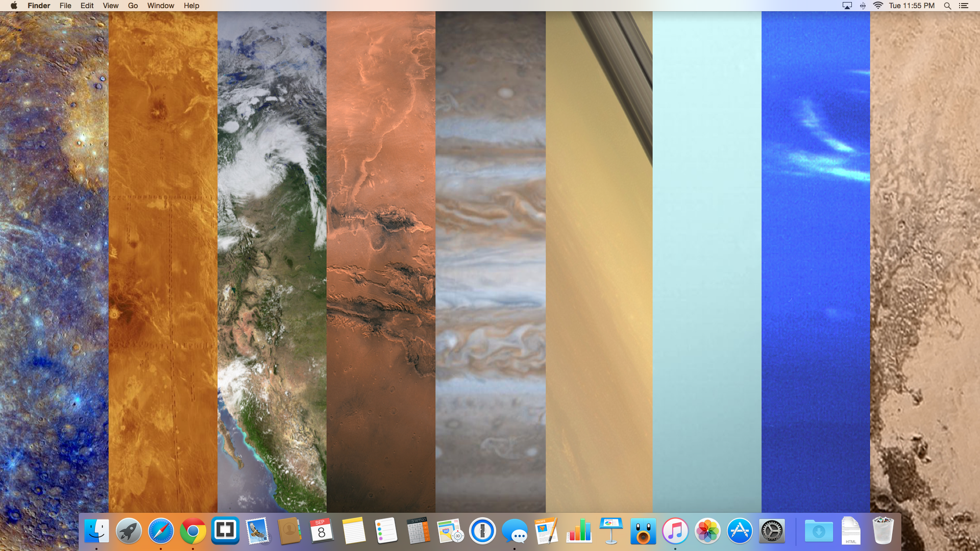Screen dimensions: 980x551
Task: Open the Trash in the Dock
Action: pyautogui.click(x=883, y=531)
